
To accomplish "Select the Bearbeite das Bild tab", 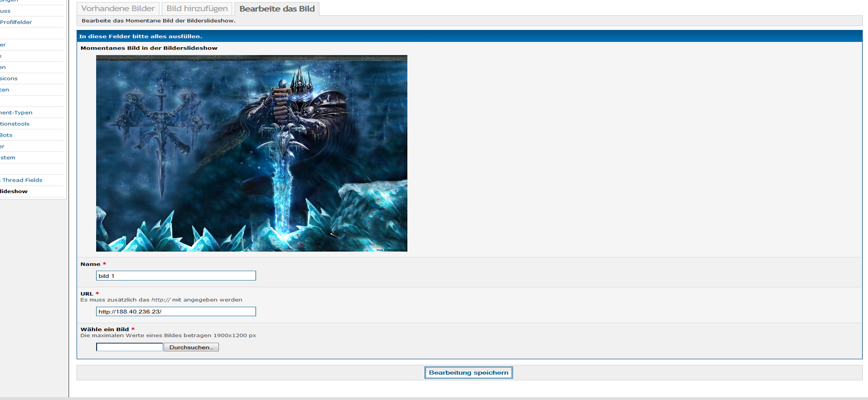I will tap(277, 9).
